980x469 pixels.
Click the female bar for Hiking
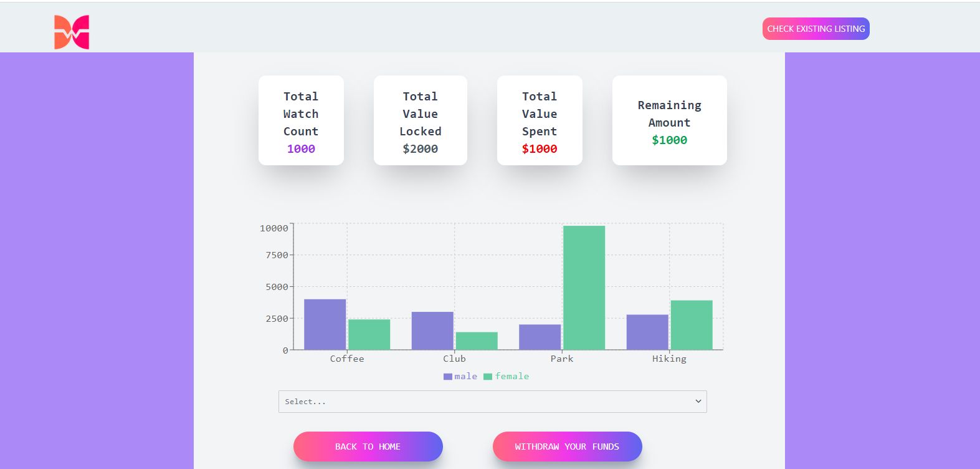click(x=692, y=325)
